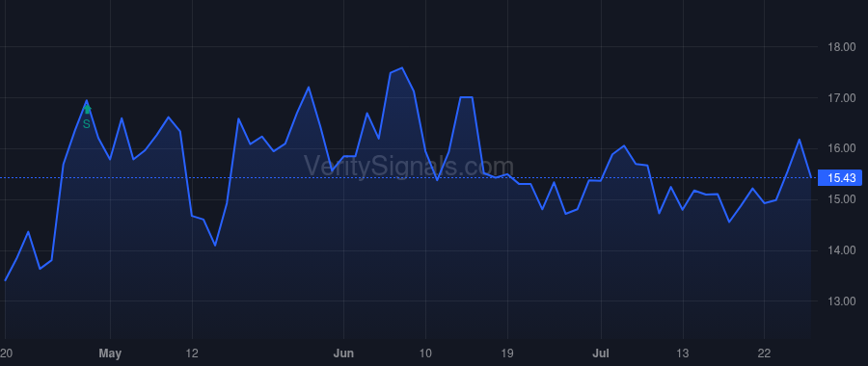The image size is (868, 366).
Task: Click the 15.43 current price label
Action: tap(841, 177)
